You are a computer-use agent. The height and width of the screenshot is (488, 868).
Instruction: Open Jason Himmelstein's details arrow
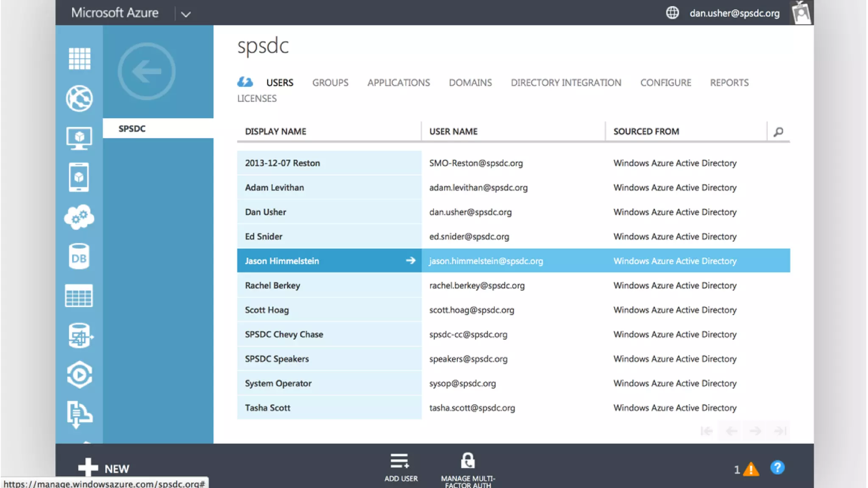click(x=410, y=261)
